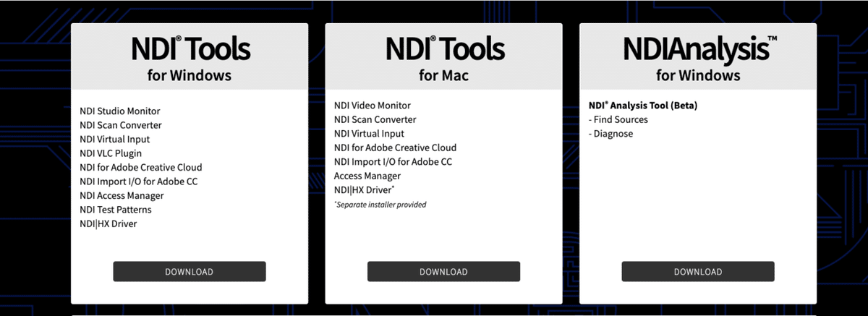Select 'NDI Virtual Input' in Mac card
868x316 pixels.
(x=370, y=134)
